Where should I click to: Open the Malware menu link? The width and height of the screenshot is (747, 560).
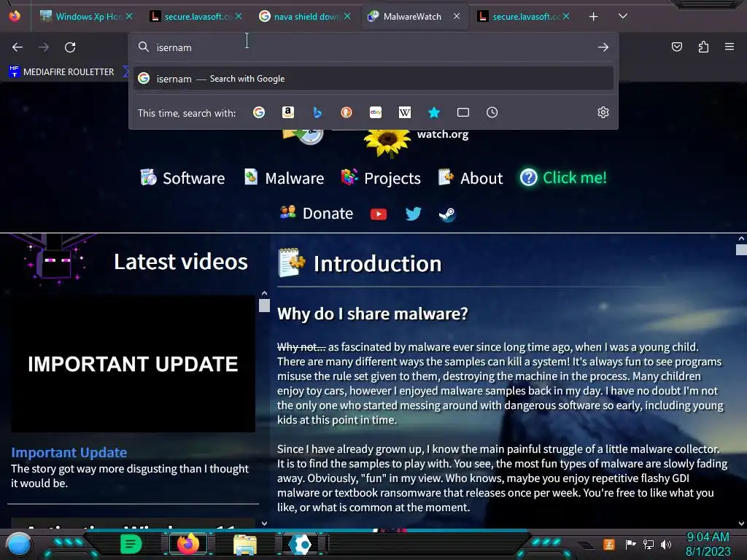point(284,178)
